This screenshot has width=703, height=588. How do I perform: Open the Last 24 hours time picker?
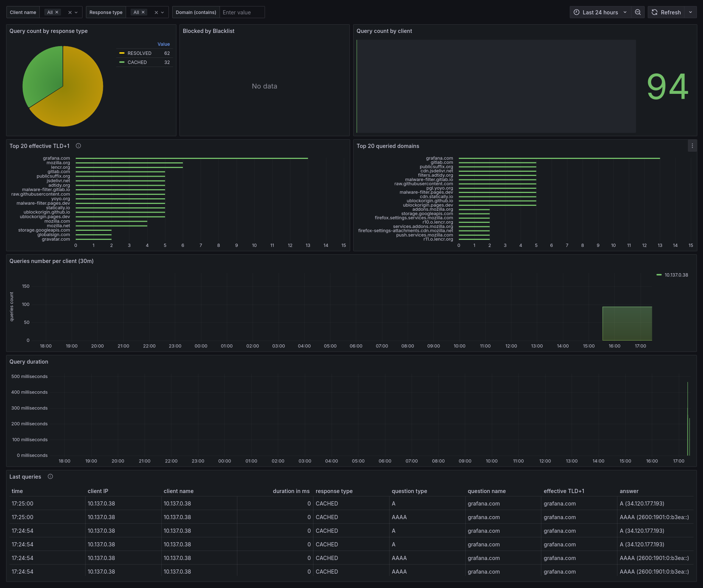point(600,12)
